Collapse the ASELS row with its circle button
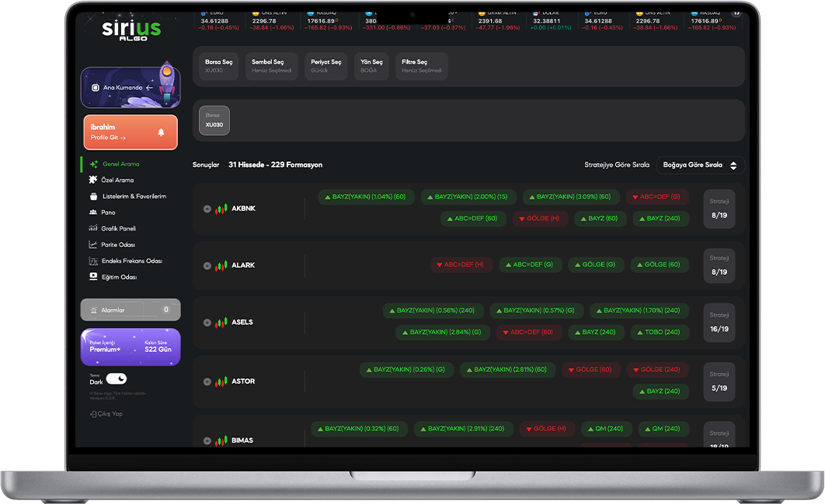Viewport: 825px width, 504px height. 207,322
